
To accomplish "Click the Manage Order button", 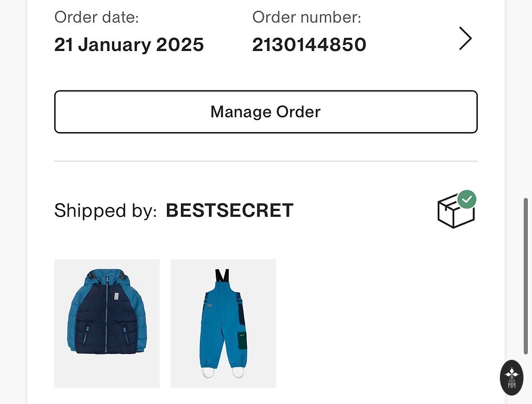I will 266,112.
